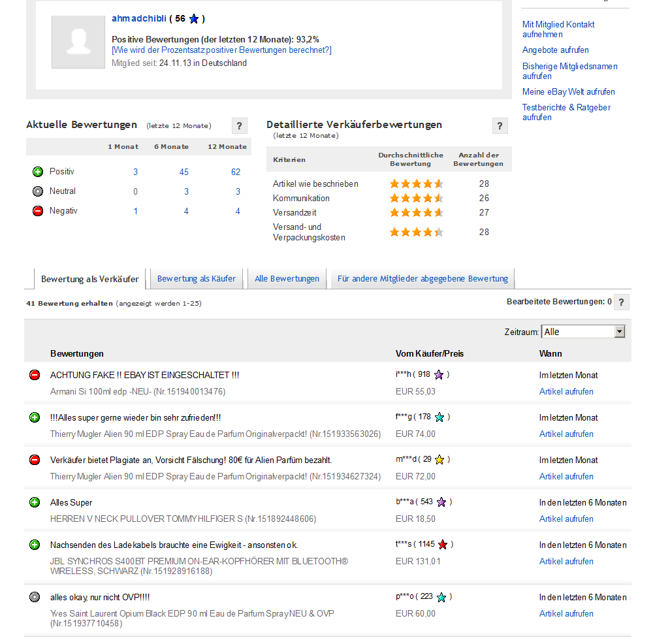Click the yellow star beside buyer m***d
Screen dimensions: 653x644
(x=439, y=460)
